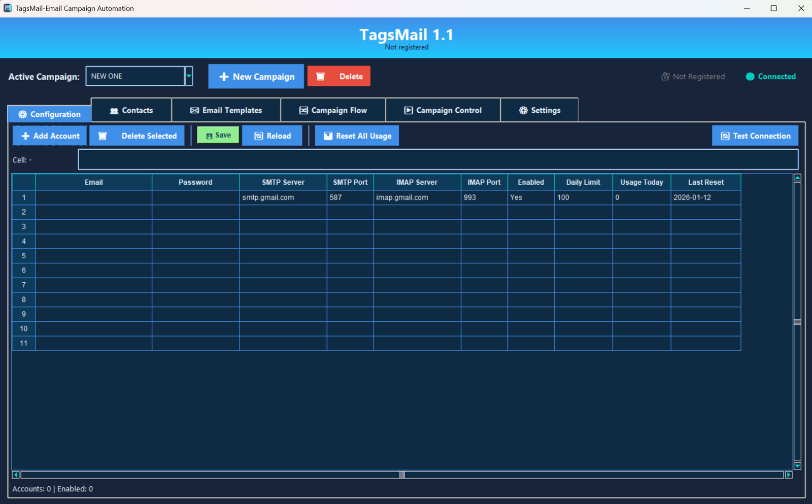Run Test Connection
The width and height of the screenshot is (812, 504).
(755, 136)
